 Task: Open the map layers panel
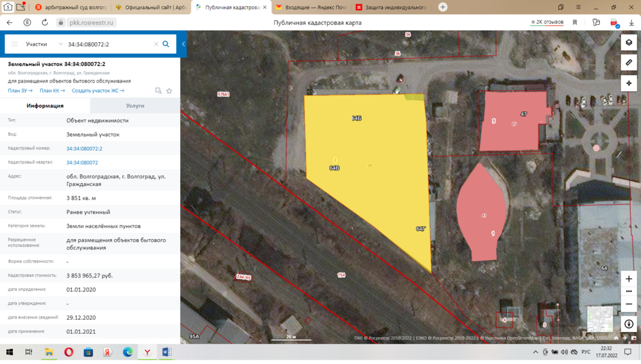[x=629, y=42]
